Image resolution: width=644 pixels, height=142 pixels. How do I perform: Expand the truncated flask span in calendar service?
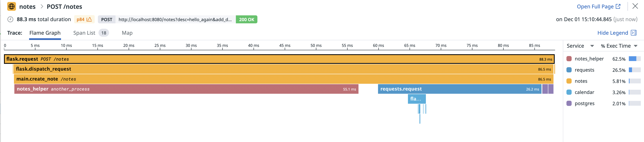pyautogui.click(x=417, y=99)
